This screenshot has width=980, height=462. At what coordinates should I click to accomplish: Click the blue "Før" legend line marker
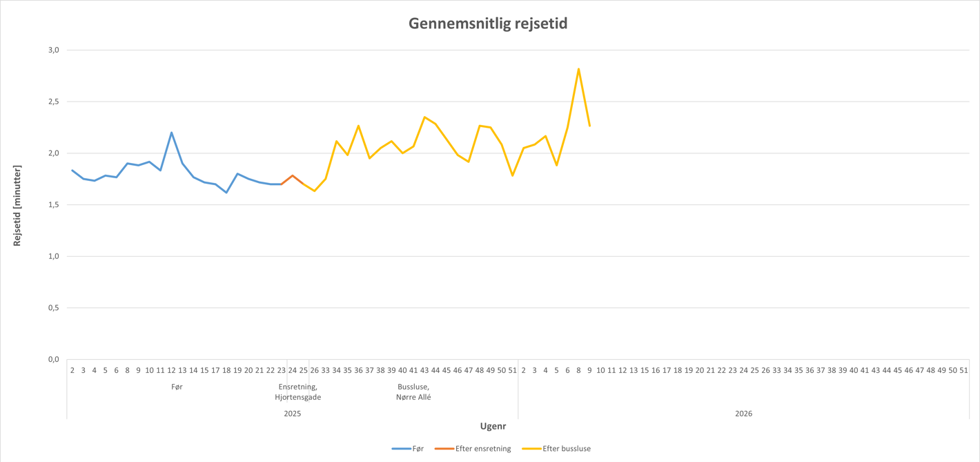[401, 449]
